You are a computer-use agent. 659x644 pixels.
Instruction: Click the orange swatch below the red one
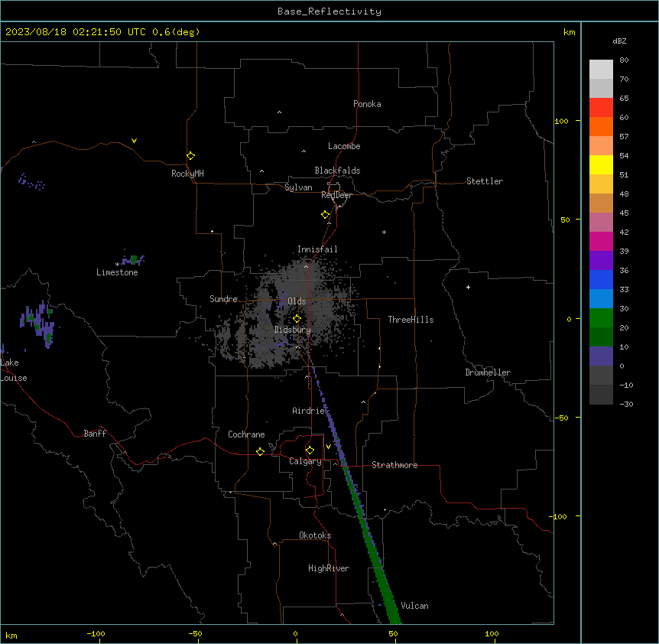[601, 126]
